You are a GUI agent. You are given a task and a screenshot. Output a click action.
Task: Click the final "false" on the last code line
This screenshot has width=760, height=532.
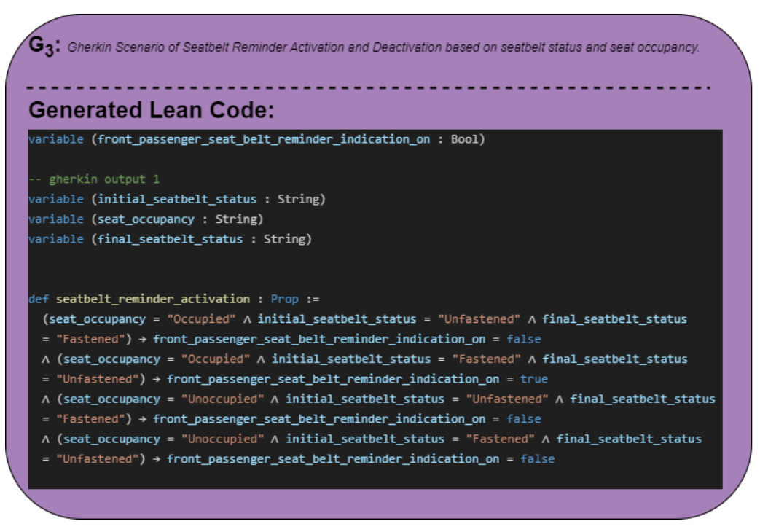537,458
